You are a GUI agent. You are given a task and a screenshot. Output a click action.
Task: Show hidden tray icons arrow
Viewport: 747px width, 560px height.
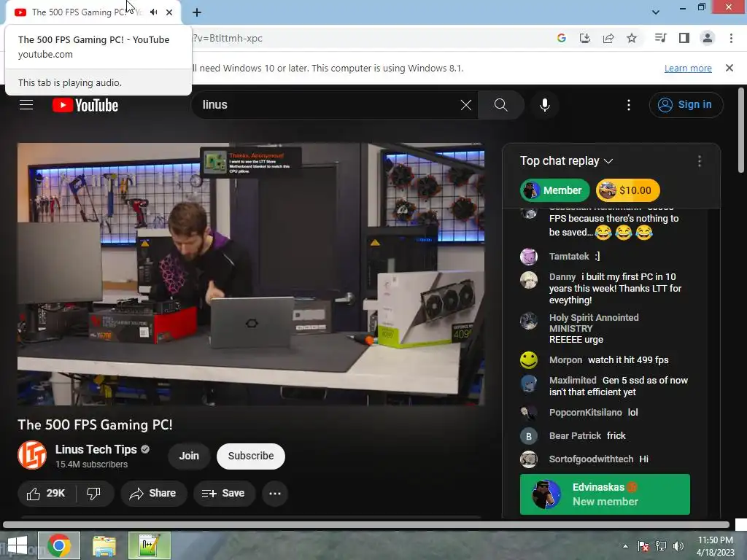625,546
